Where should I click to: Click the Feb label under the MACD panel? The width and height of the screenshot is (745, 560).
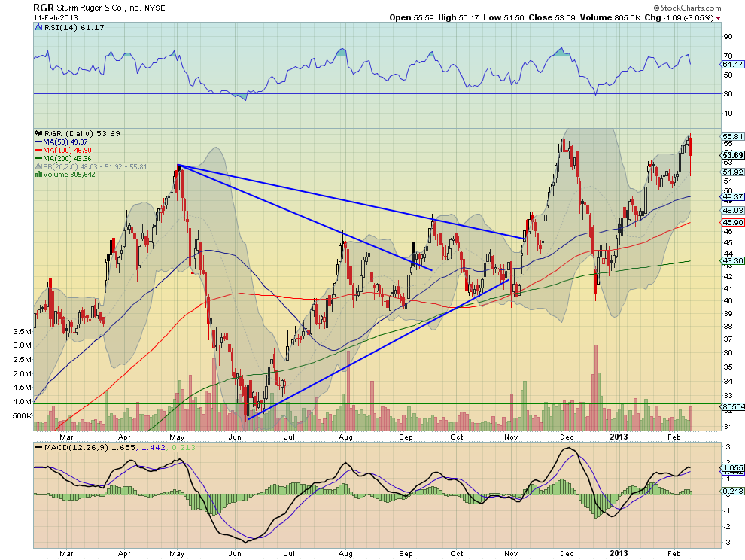pos(674,554)
